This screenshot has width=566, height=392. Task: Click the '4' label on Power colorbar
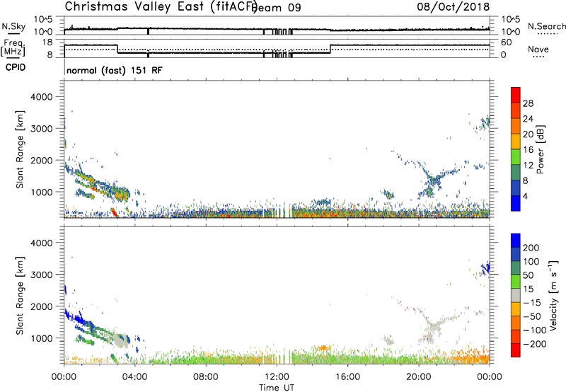(x=525, y=196)
